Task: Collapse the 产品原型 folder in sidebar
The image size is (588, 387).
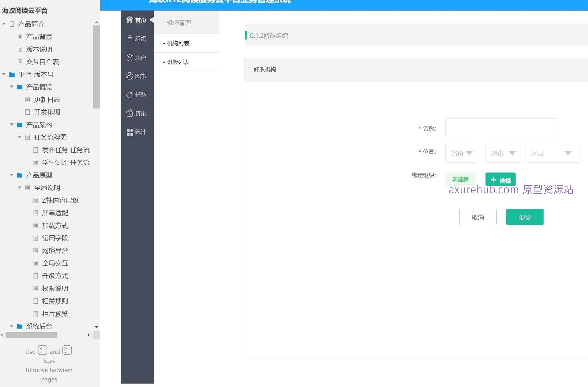Action: pyautogui.click(x=12, y=175)
